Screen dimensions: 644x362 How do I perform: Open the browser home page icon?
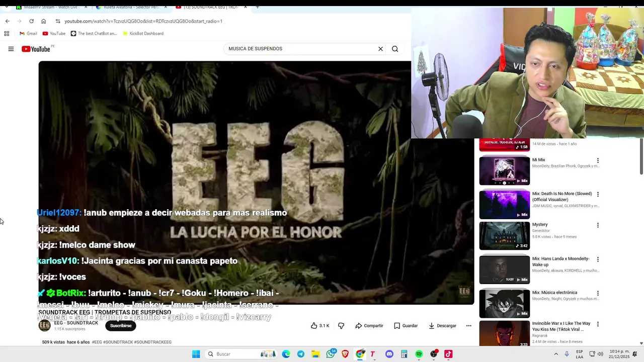coord(43,21)
